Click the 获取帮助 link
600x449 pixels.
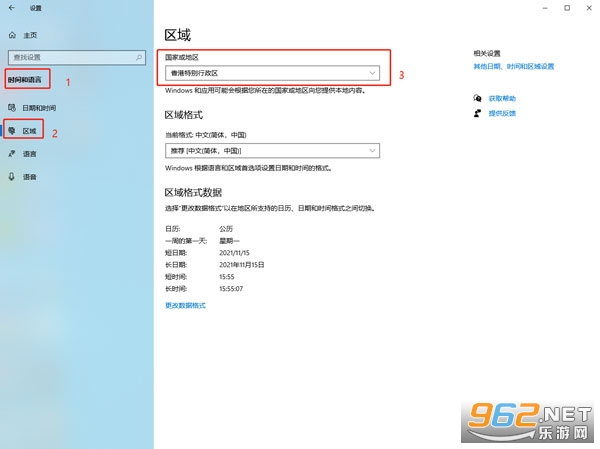502,99
